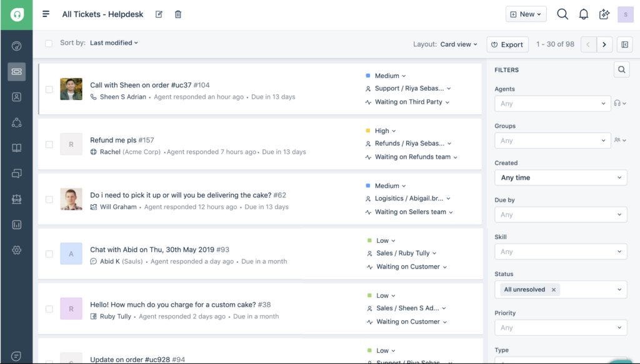Click the search icon in Filters panel
Screen dimensions: 640x364
[622, 70]
